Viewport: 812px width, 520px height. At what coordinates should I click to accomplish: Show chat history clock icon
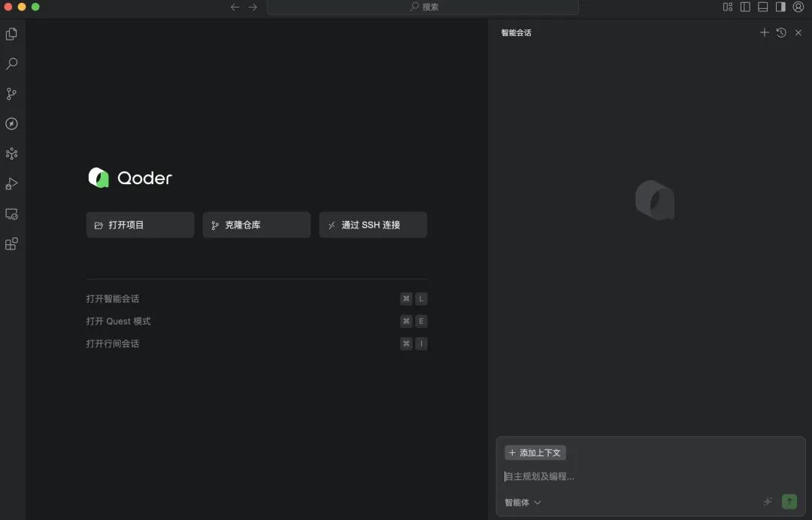pos(781,32)
